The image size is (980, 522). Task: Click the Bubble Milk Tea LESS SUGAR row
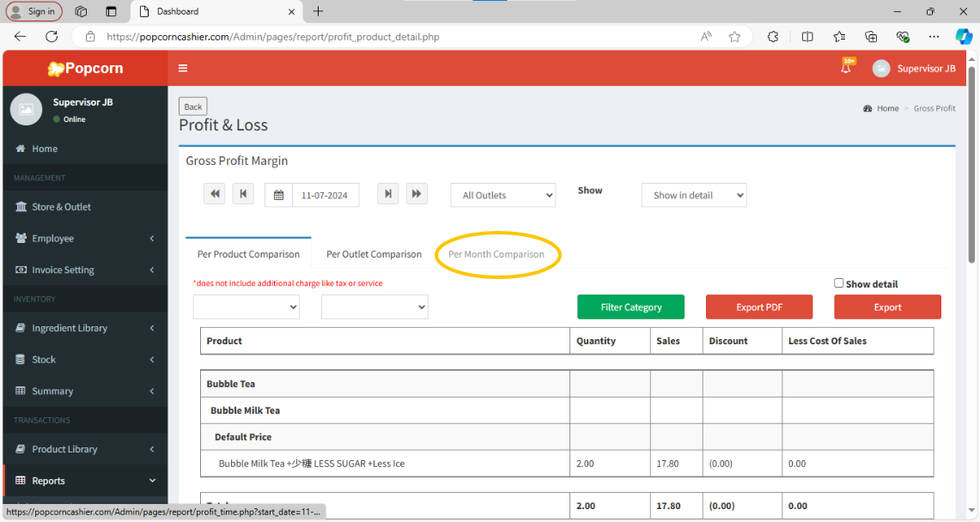567,464
